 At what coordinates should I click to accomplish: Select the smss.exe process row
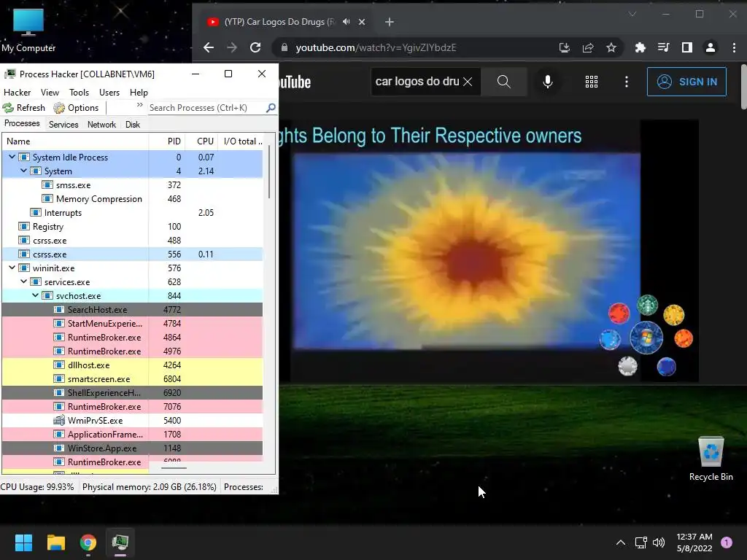[x=133, y=184]
